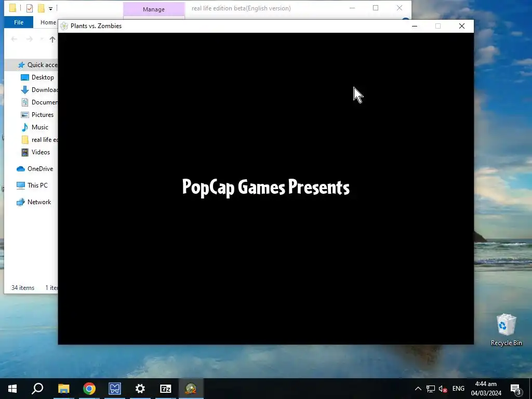Click the muted volume tray icon

point(443,389)
